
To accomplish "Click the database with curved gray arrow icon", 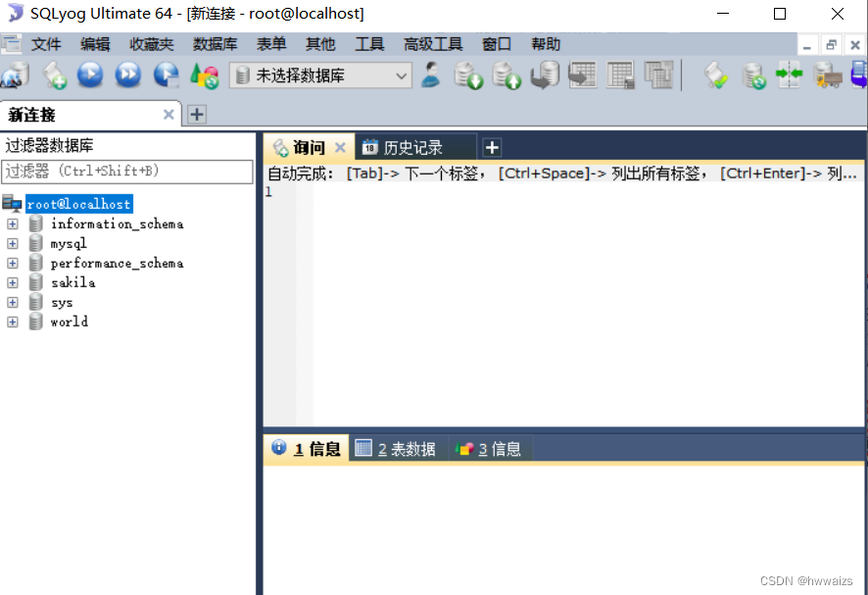I will tap(545, 75).
